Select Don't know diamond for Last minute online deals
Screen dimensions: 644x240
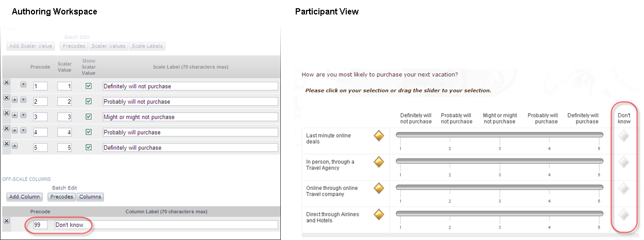[624, 136]
